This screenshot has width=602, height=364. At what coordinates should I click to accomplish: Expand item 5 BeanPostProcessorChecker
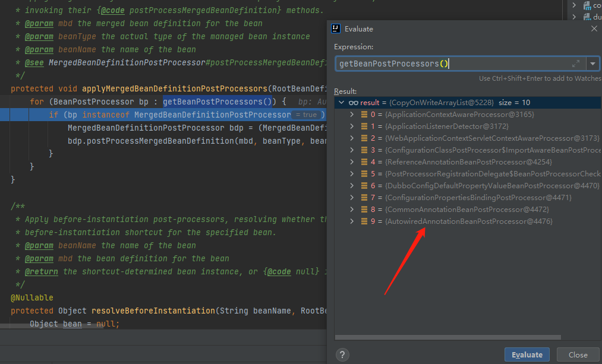coord(352,174)
